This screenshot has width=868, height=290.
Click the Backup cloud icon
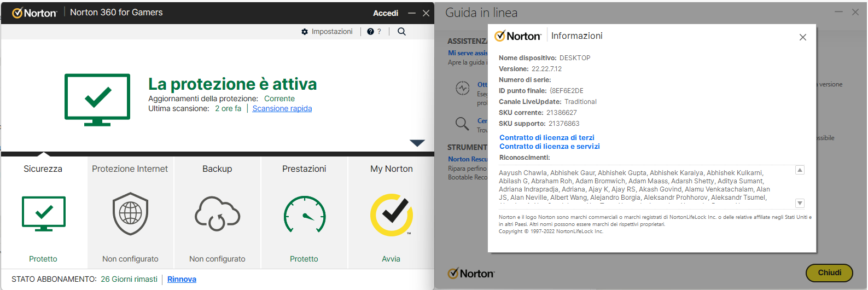pos(217,214)
